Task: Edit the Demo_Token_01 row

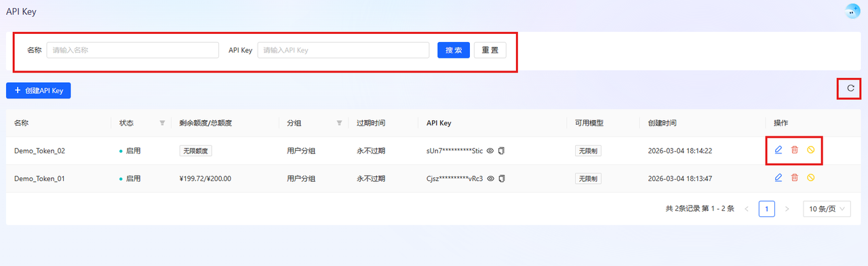Action: click(778, 178)
